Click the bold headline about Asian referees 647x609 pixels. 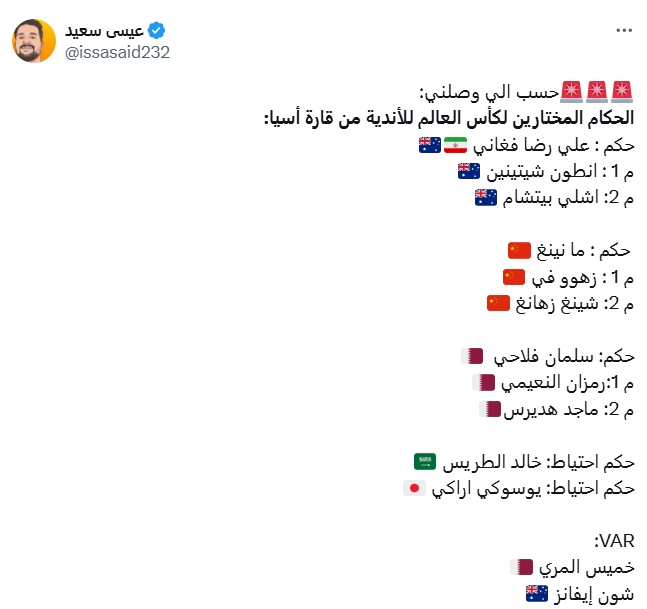click(449, 118)
